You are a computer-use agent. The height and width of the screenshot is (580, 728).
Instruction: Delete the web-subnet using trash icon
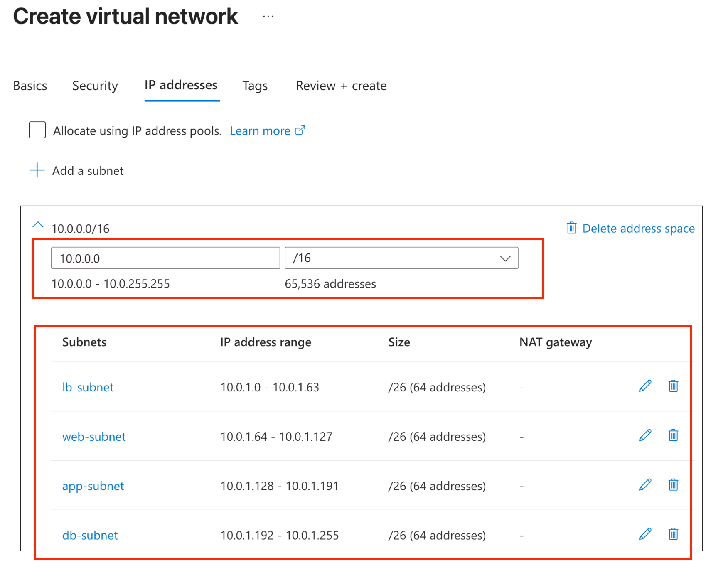pos(673,435)
